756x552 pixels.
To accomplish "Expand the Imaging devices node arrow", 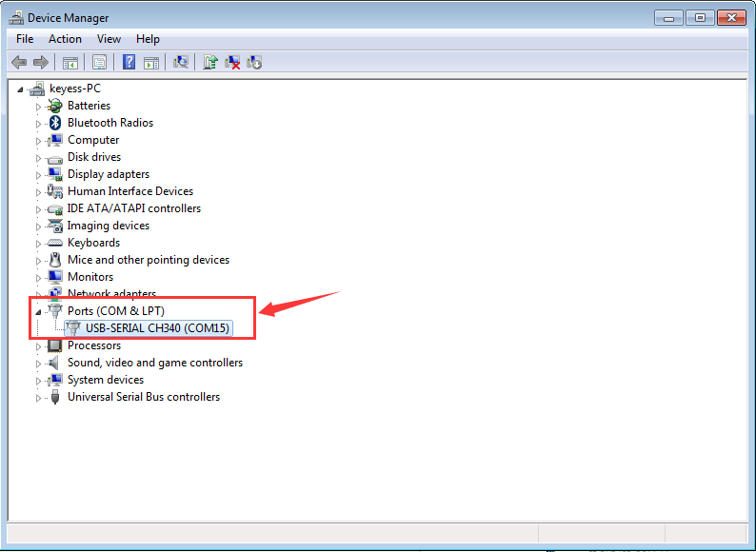I will click(x=38, y=227).
